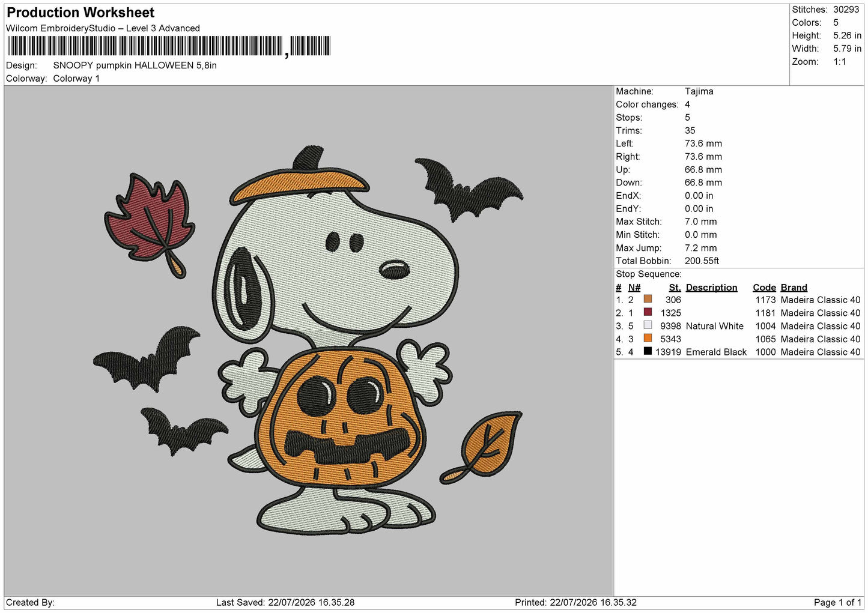Select Total Bobbin value 200.55ft
The image size is (868, 613).
[702, 261]
